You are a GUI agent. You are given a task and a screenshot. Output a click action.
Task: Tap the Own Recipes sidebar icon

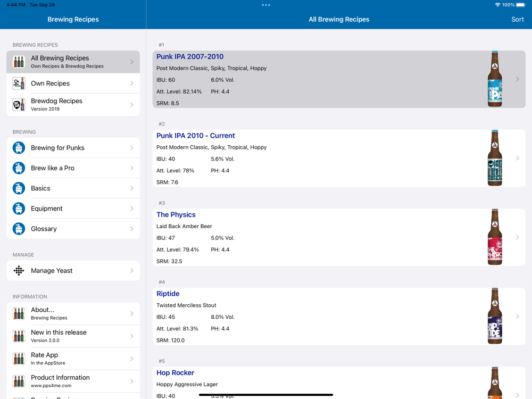point(19,84)
